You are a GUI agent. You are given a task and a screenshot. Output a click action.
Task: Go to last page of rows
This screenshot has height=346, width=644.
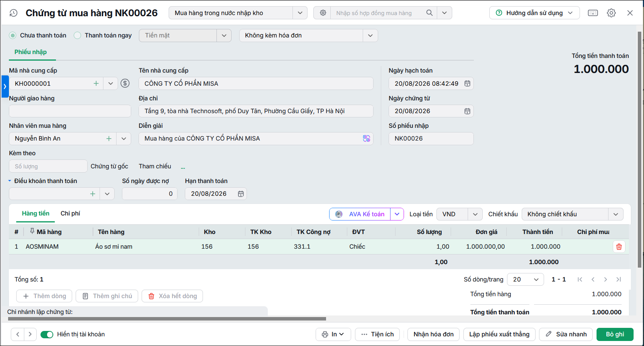coord(619,280)
